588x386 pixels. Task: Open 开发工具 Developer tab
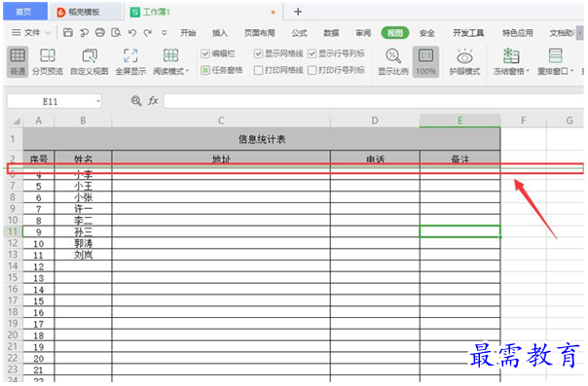(x=468, y=33)
